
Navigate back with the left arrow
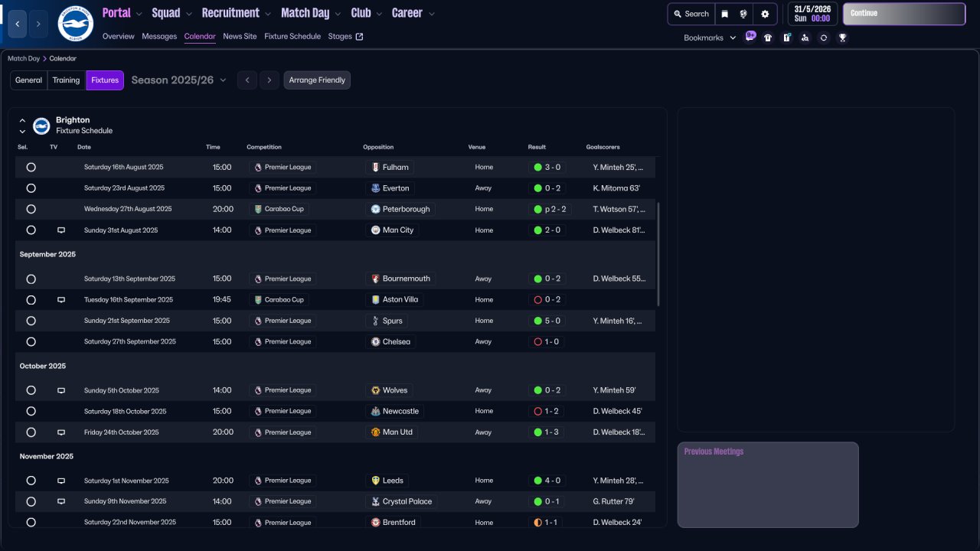(18, 24)
